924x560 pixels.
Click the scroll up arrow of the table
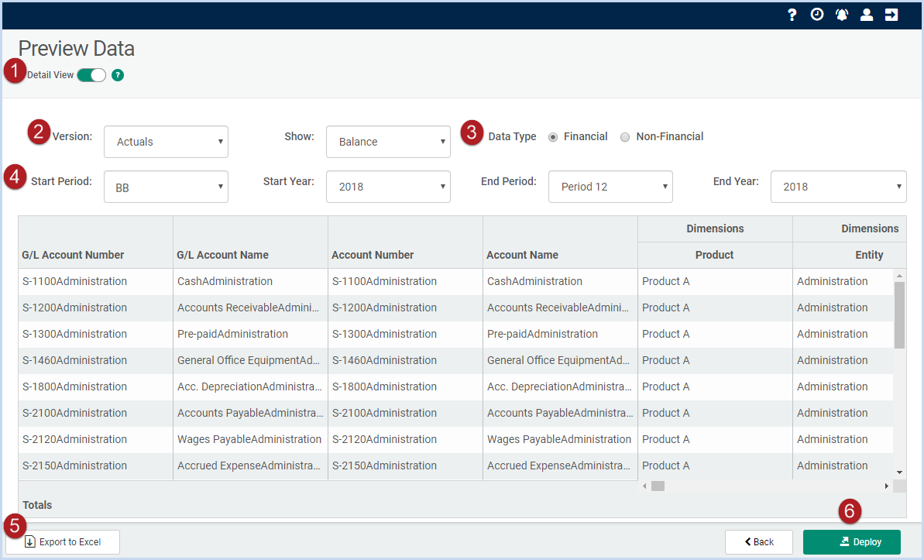[x=899, y=276]
